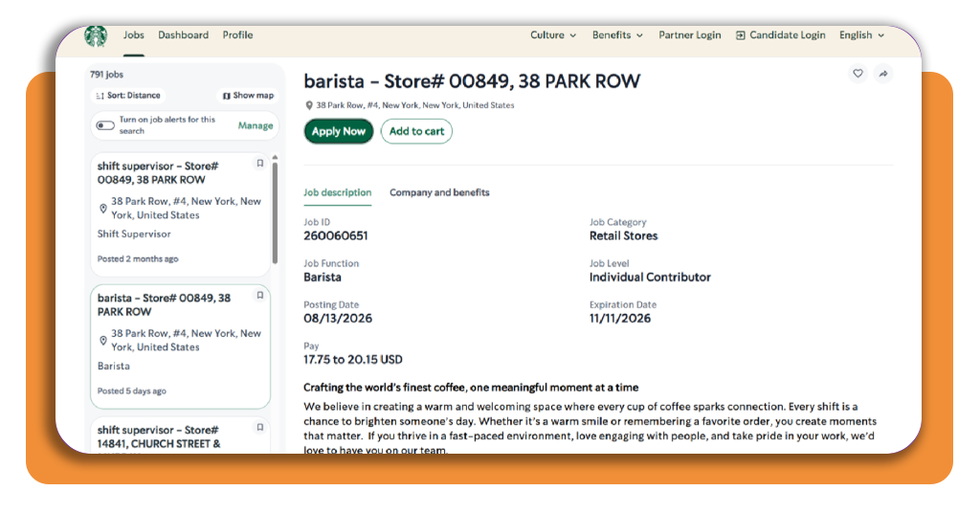
Task: Open shift supervisor Store# 14841 card
Action: coord(180,435)
